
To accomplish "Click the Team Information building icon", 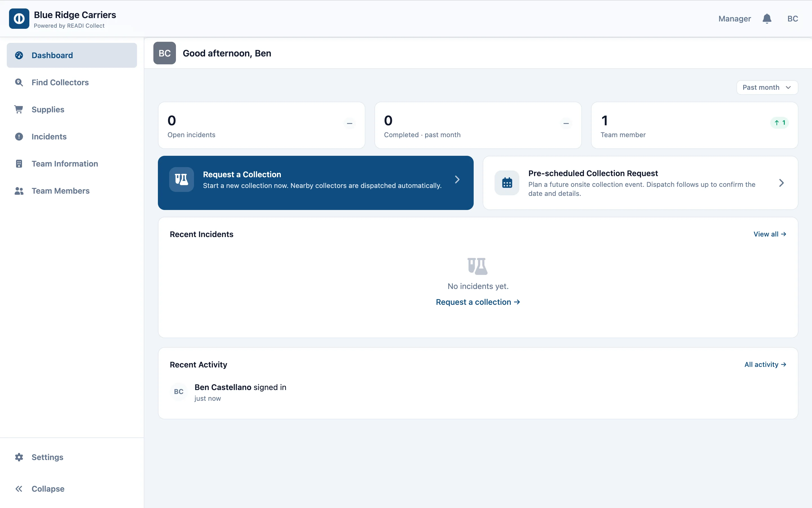I will click(19, 164).
